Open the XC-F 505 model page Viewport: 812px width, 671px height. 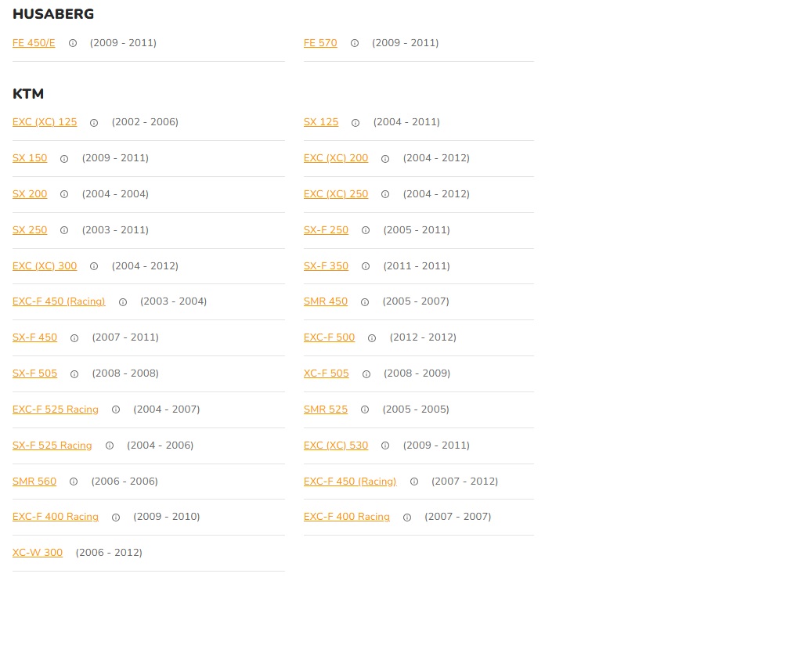click(x=327, y=373)
